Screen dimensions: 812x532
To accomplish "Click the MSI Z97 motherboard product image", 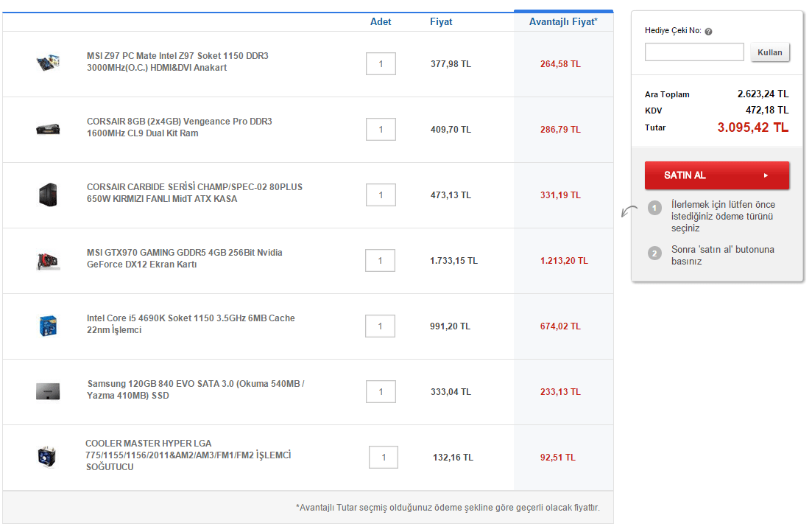I will point(48,63).
